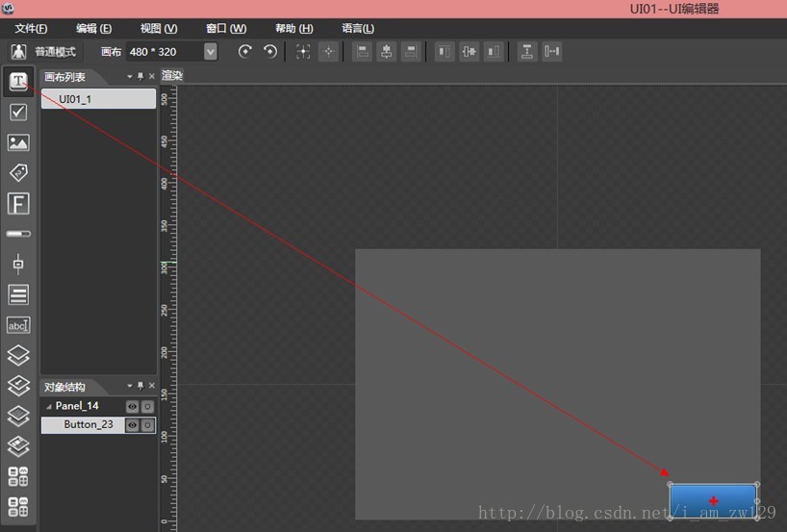Close the 画布列表 panel
The width and height of the screenshot is (787, 532).
(x=152, y=76)
